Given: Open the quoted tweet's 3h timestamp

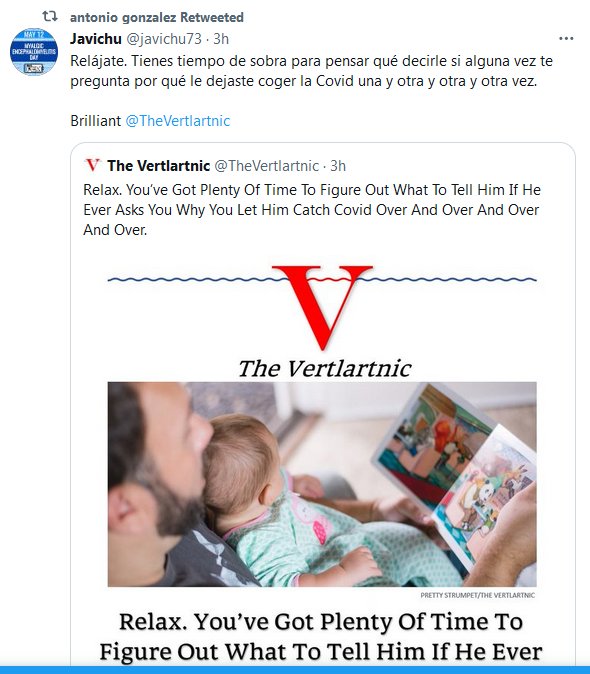Looking at the screenshot, I should (338, 165).
